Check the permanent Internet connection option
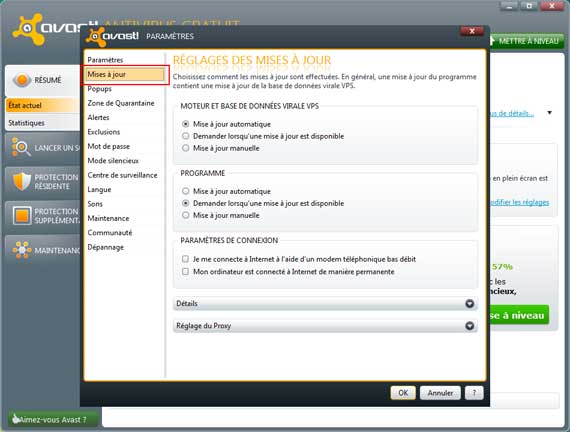The image size is (570, 432). coord(185,271)
